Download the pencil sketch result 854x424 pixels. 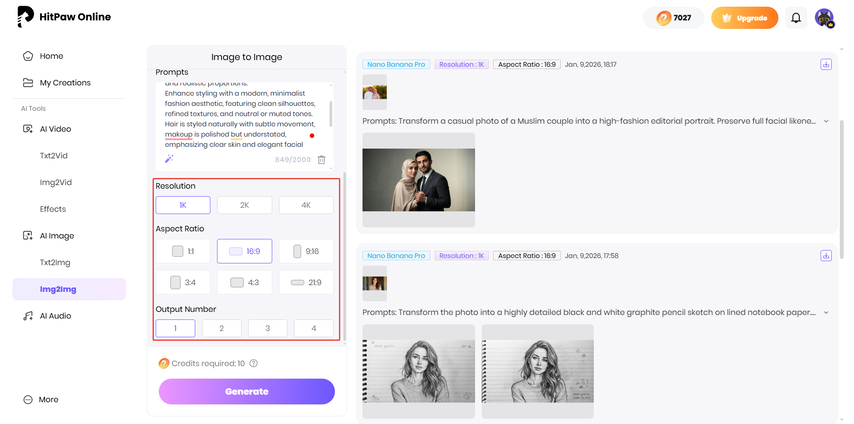(826, 256)
